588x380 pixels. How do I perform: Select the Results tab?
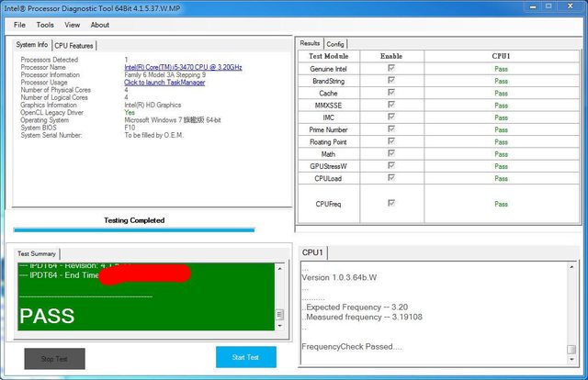click(310, 43)
